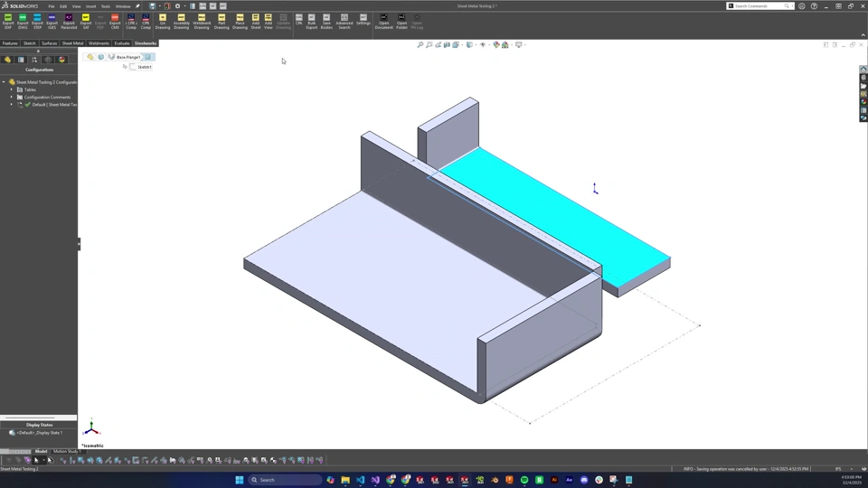Click the Zoom to Fit icon

coord(420,45)
